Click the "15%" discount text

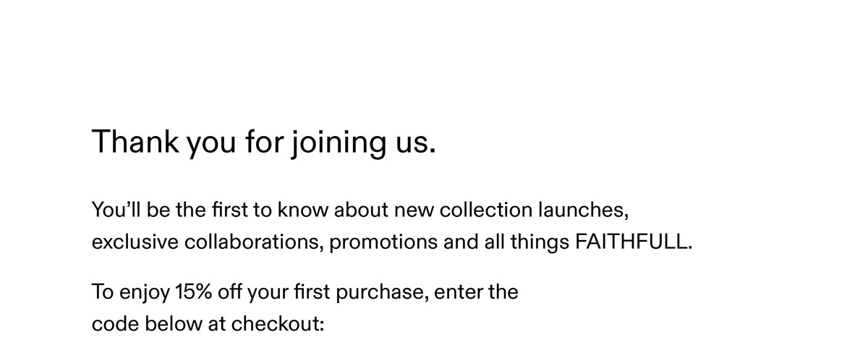tap(191, 293)
